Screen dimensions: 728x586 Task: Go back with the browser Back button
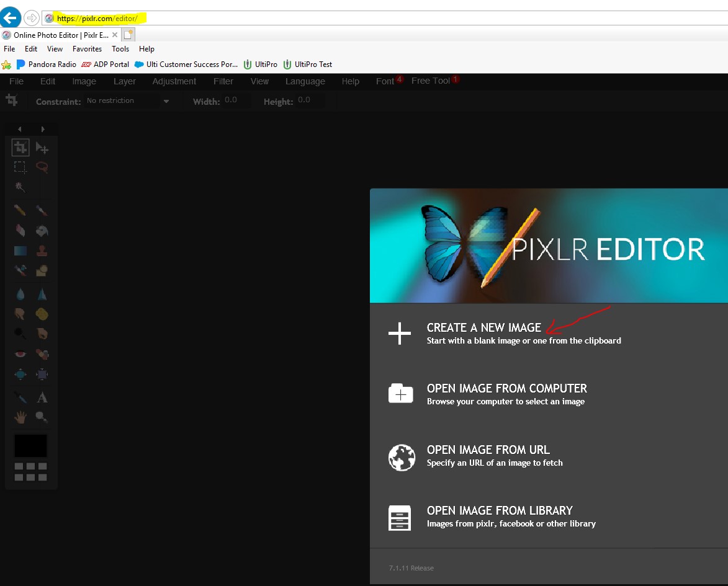tap(10, 17)
